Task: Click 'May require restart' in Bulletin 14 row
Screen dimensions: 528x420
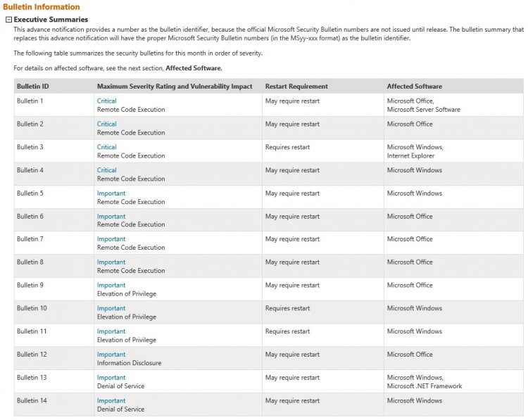Action: pyautogui.click(x=292, y=401)
